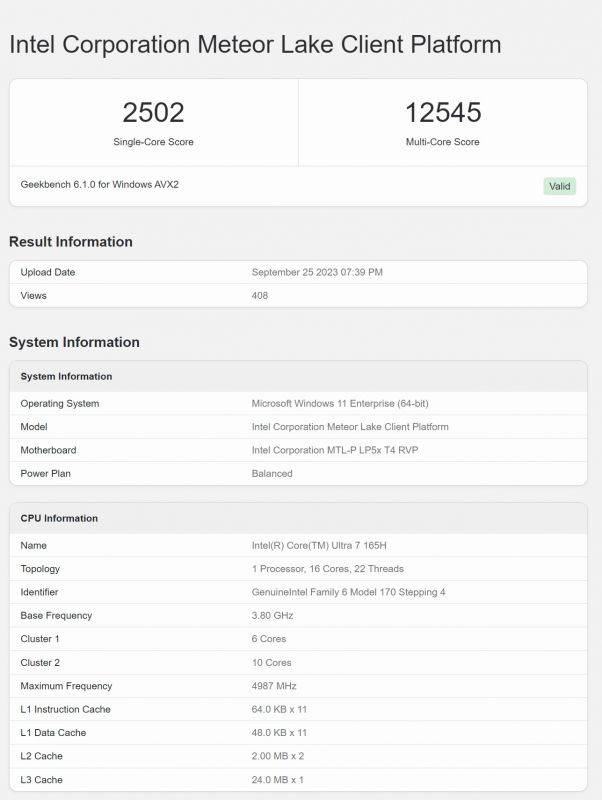Click the Intel Corporation Meteor Lake page title

(255, 44)
